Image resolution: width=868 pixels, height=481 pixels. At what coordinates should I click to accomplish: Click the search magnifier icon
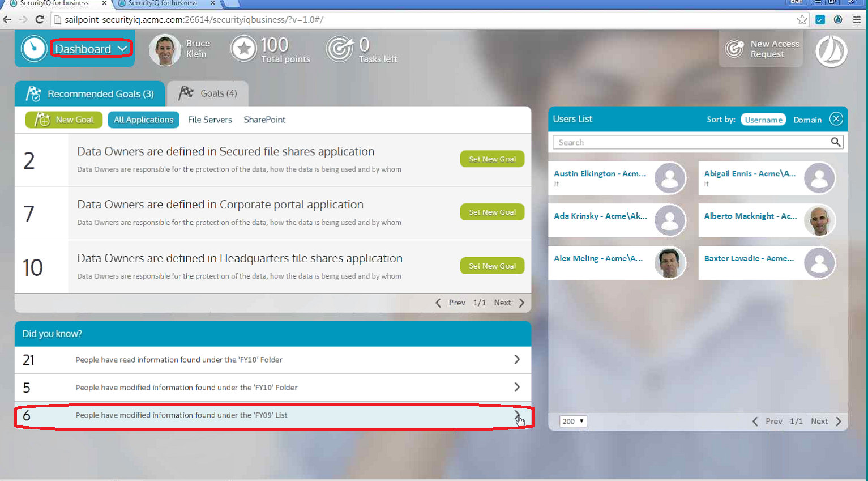pyautogui.click(x=836, y=142)
